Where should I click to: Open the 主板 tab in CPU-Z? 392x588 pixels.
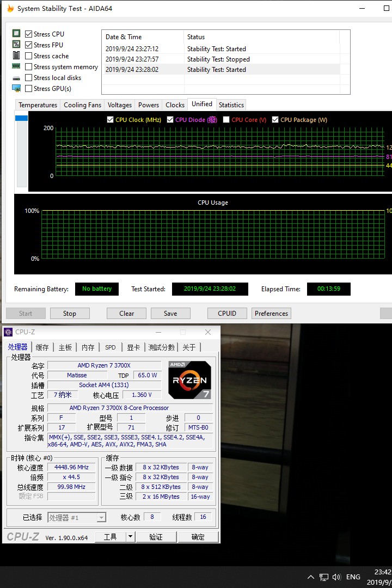click(65, 347)
